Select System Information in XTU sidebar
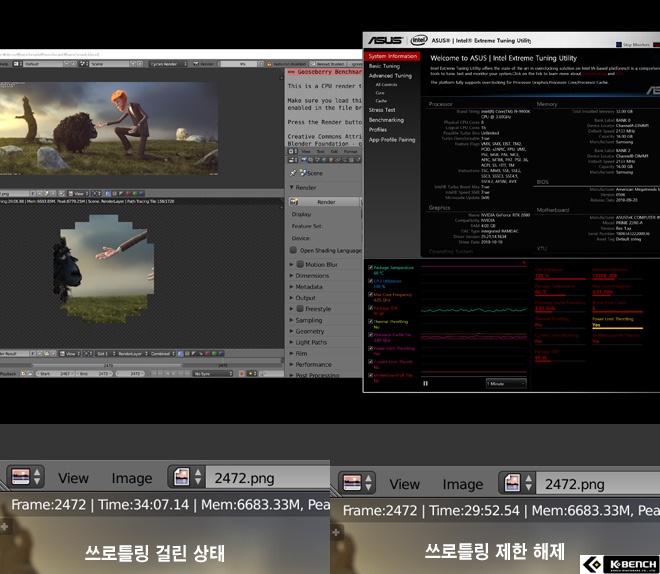 [392, 56]
